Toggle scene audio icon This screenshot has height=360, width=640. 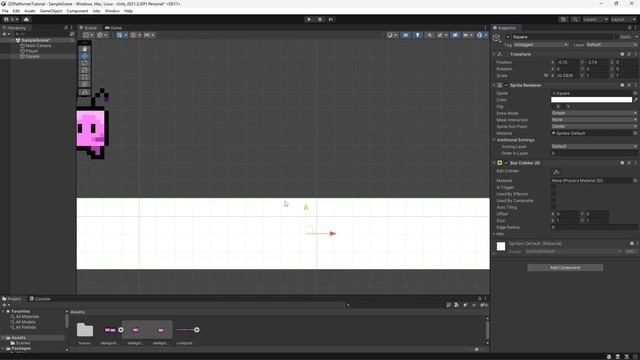429,35
